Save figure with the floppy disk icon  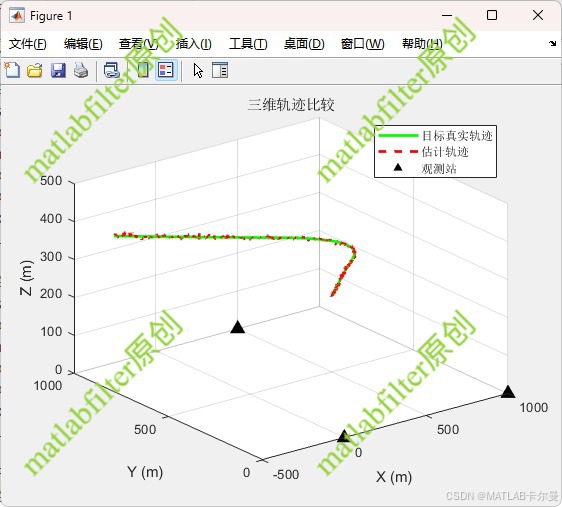click(x=58, y=70)
